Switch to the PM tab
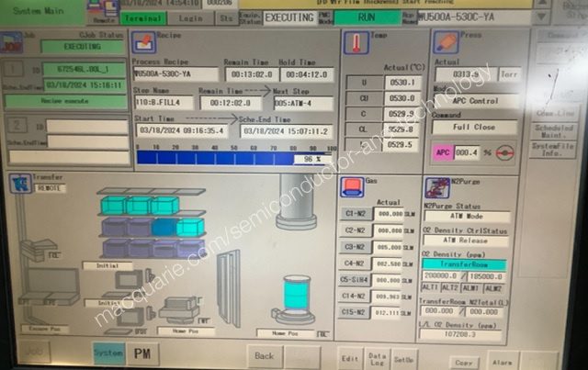Viewport: 588px width, 370px height. (142, 353)
